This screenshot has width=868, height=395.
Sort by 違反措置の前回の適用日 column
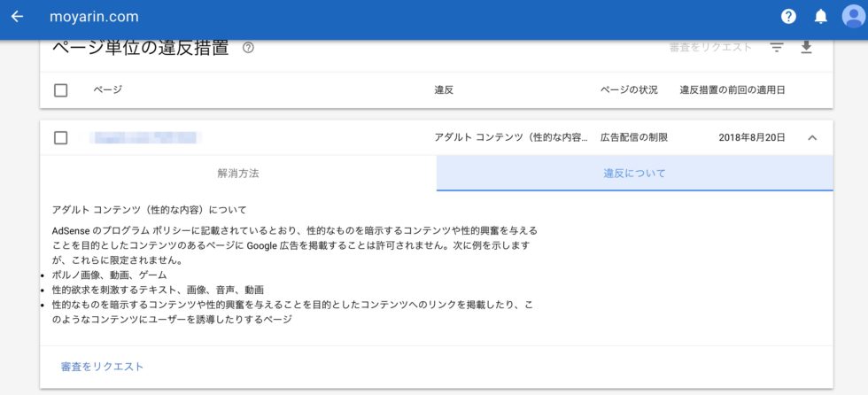click(x=732, y=90)
